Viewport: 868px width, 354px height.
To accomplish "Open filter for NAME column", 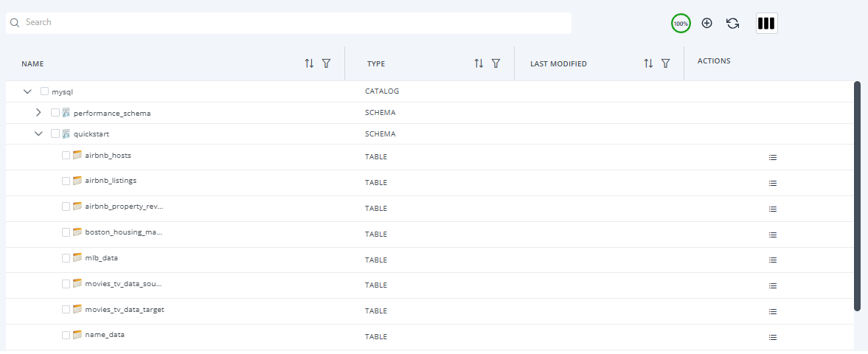I will coord(326,63).
